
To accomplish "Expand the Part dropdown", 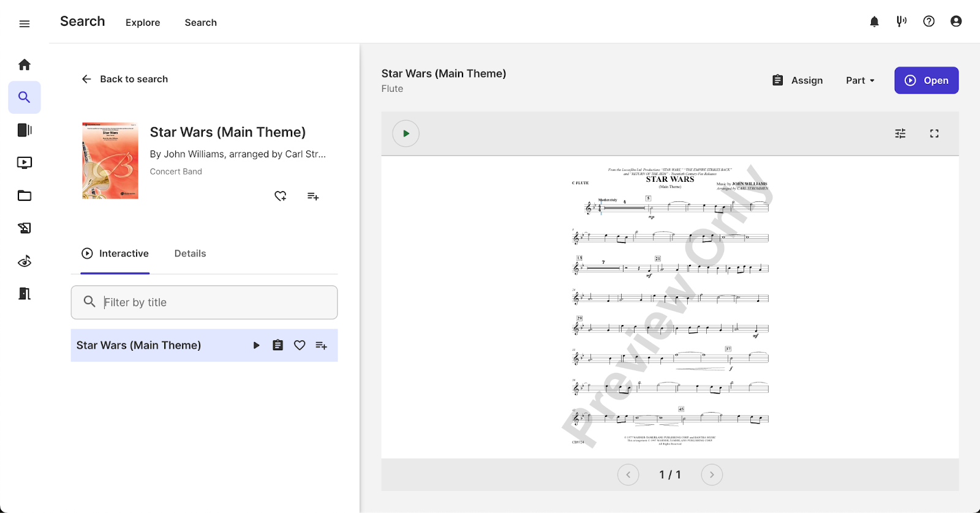I will pos(861,80).
